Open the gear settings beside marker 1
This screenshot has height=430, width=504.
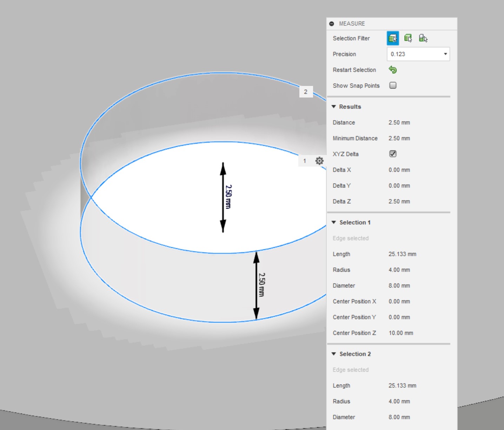pos(319,161)
